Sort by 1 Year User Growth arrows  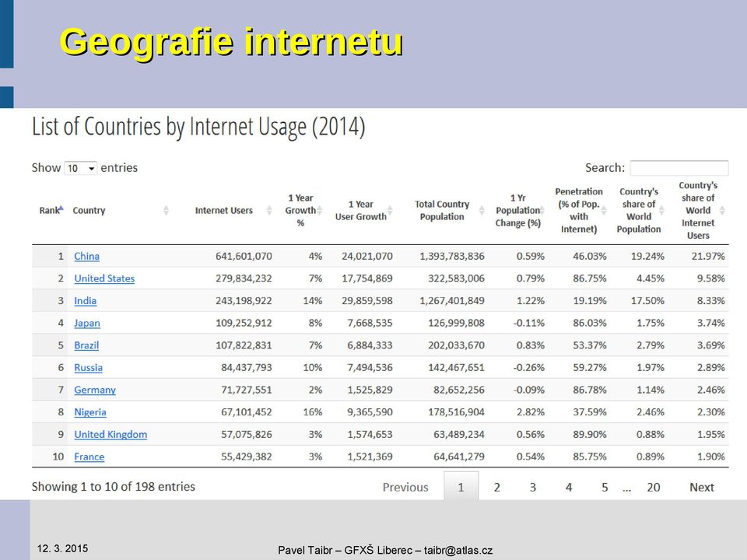390,210
